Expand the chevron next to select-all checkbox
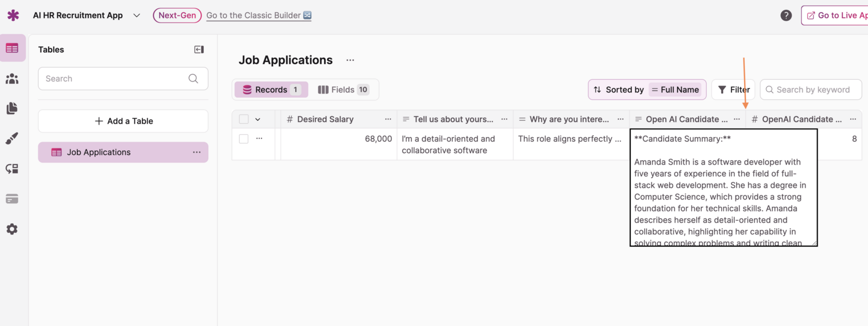 (258, 119)
